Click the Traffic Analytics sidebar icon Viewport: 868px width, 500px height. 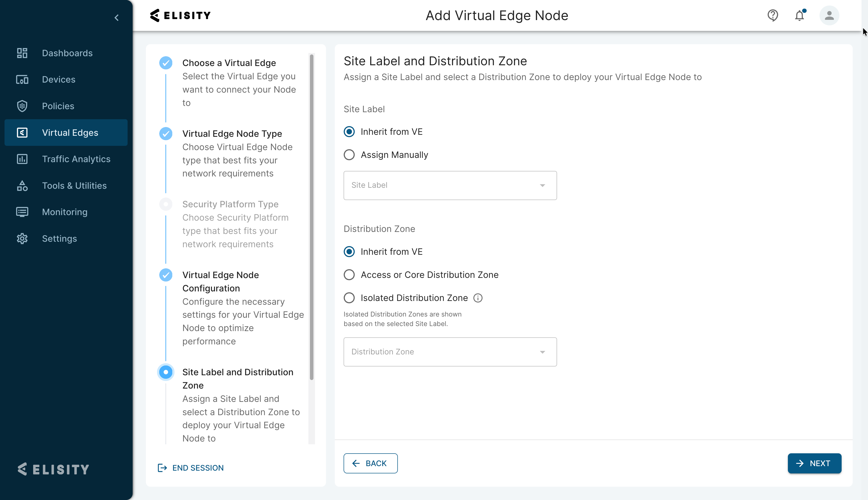(22, 159)
